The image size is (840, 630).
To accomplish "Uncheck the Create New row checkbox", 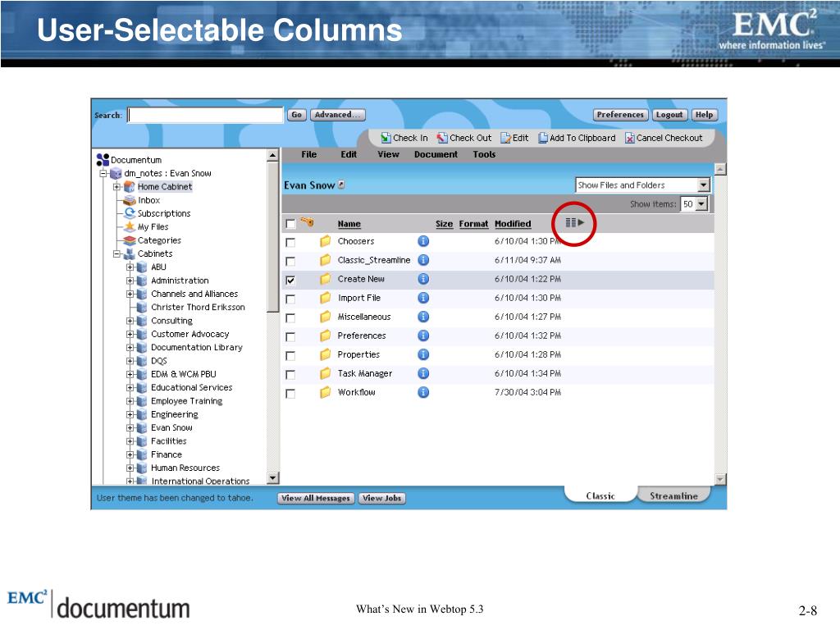I will [290, 281].
